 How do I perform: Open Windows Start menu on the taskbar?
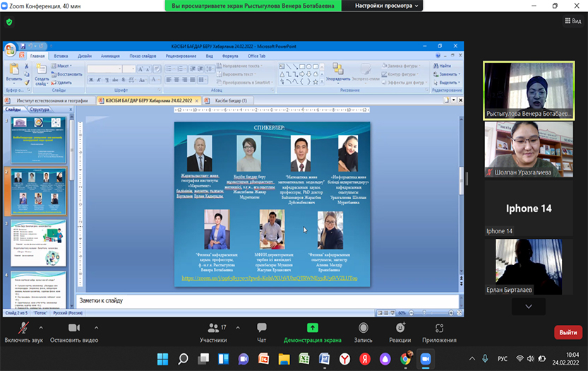point(162,358)
